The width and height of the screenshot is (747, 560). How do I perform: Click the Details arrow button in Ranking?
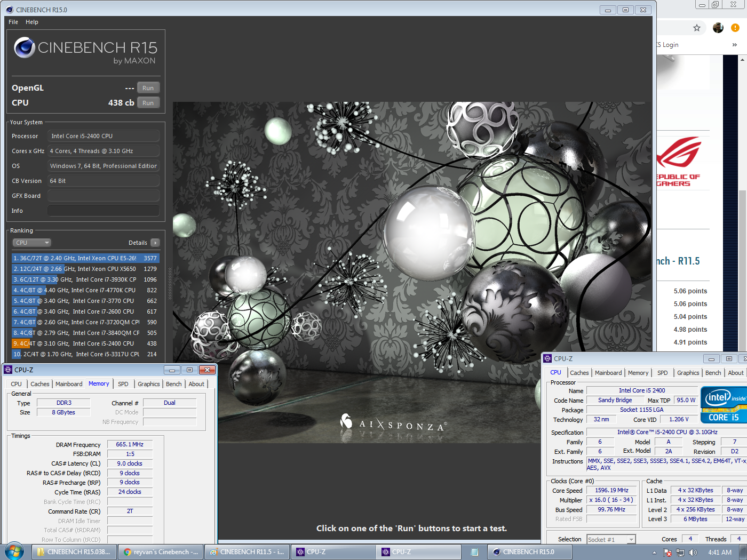(x=155, y=243)
